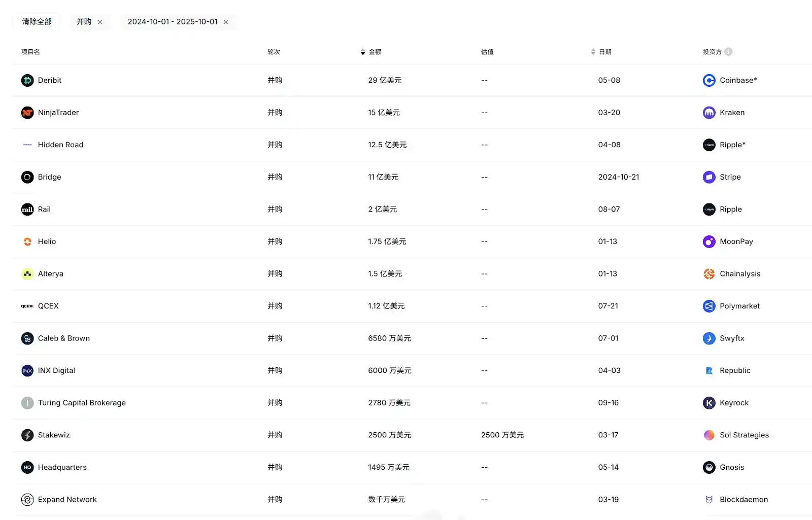Image resolution: width=812 pixels, height=520 pixels.
Task: Click the Chainalysis investor icon
Action: 709,273
